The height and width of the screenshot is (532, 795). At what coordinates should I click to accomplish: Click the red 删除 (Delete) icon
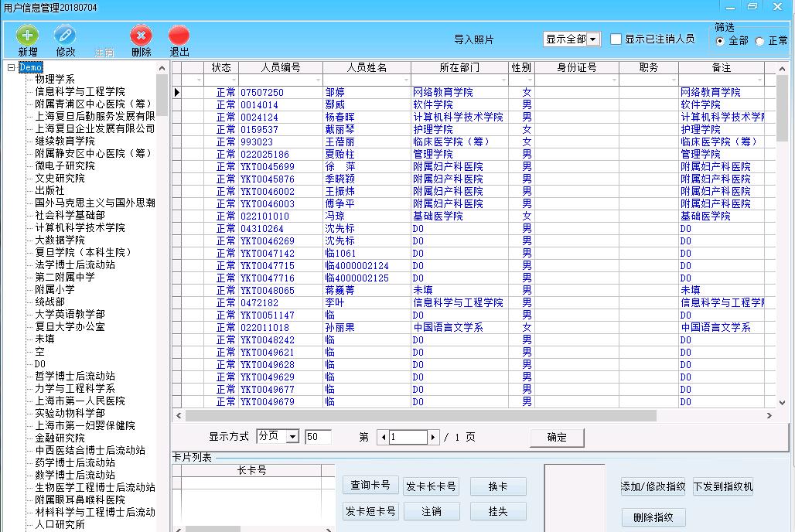(x=141, y=36)
